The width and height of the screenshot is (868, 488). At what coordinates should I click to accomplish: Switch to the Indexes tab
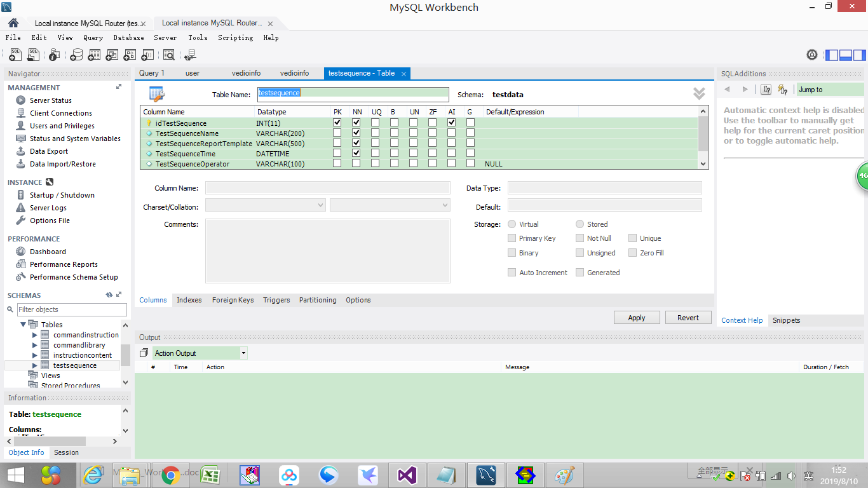189,300
